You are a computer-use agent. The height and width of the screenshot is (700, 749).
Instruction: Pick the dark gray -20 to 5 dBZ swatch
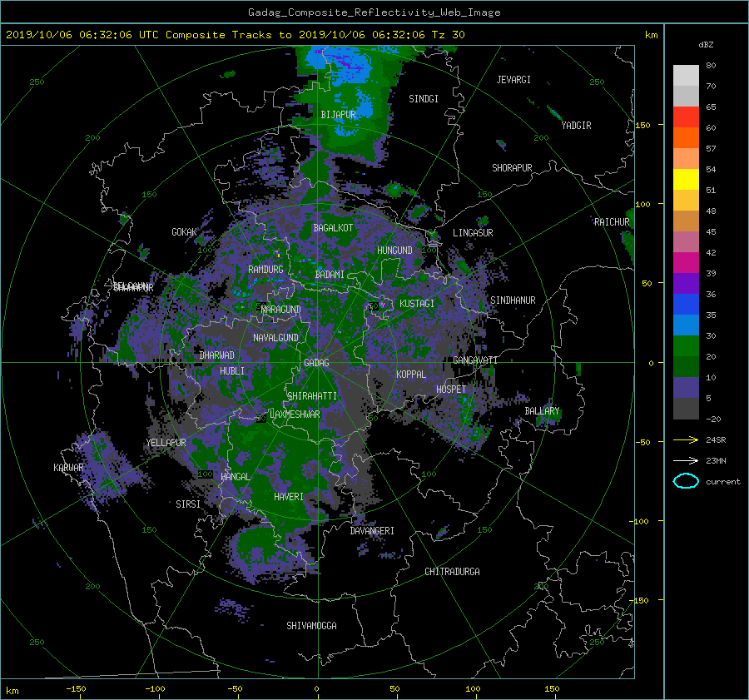pos(686,408)
